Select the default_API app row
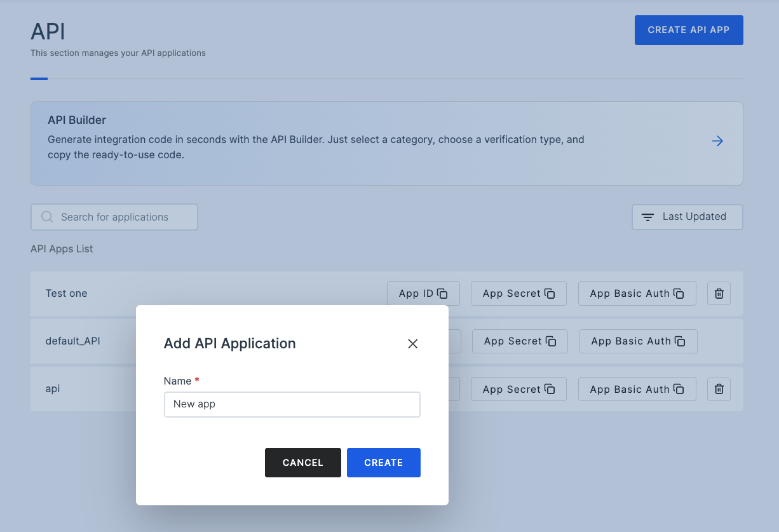This screenshot has height=532, width=779. click(x=72, y=341)
